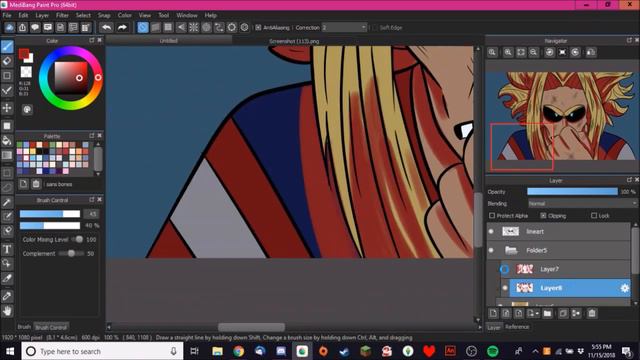640x360 pixels.
Task: Adjust the brush size slider
Action: click(x=50, y=214)
